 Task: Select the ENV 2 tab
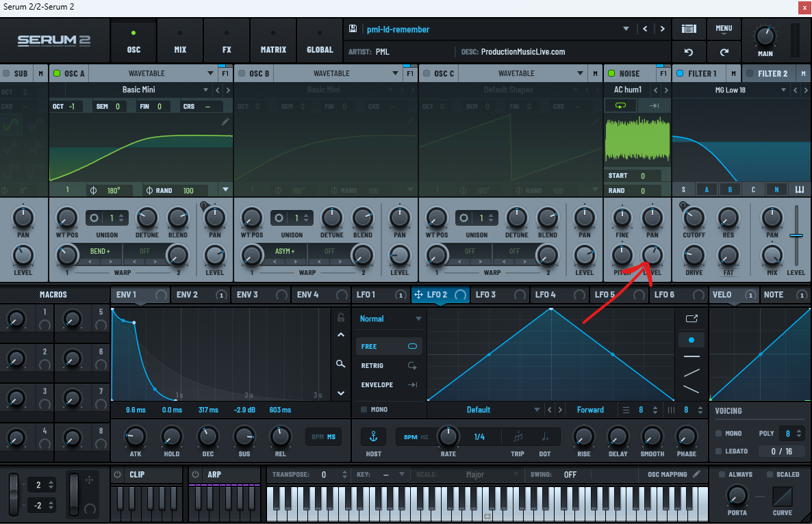click(x=186, y=295)
